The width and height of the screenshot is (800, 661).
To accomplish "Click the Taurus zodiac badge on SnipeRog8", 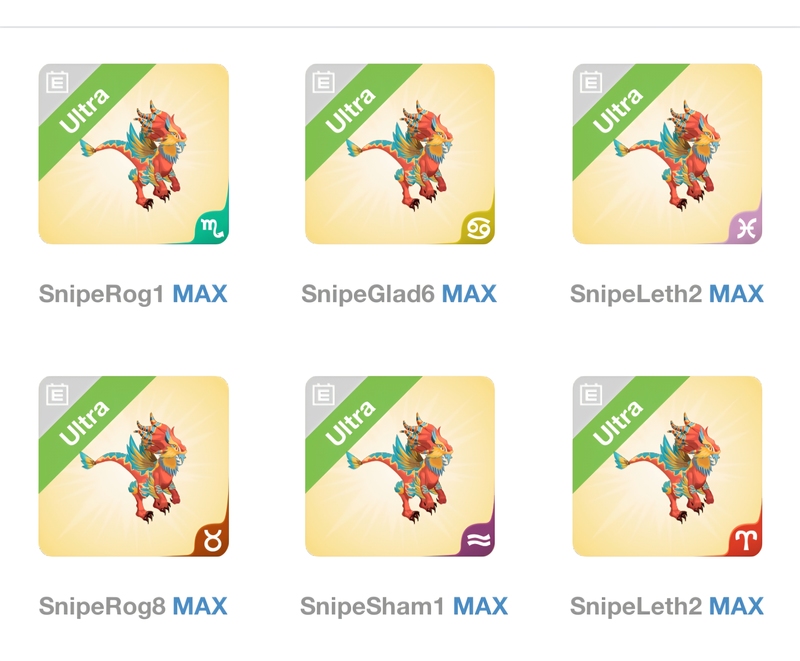I will [x=212, y=540].
